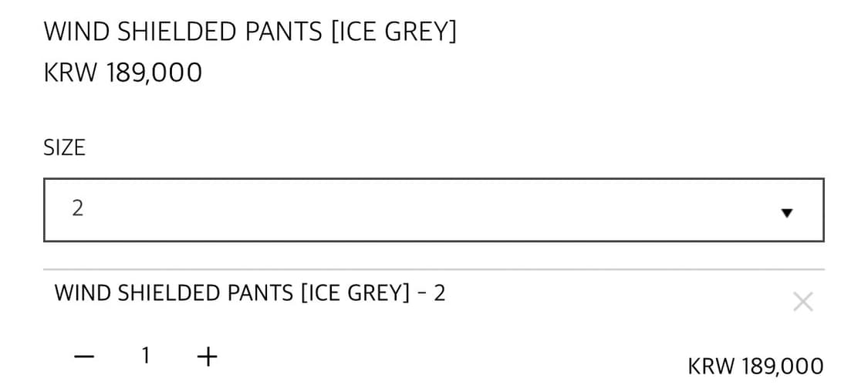Expand the size dropdown arrow
868x392 pixels.
pos(786,212)
